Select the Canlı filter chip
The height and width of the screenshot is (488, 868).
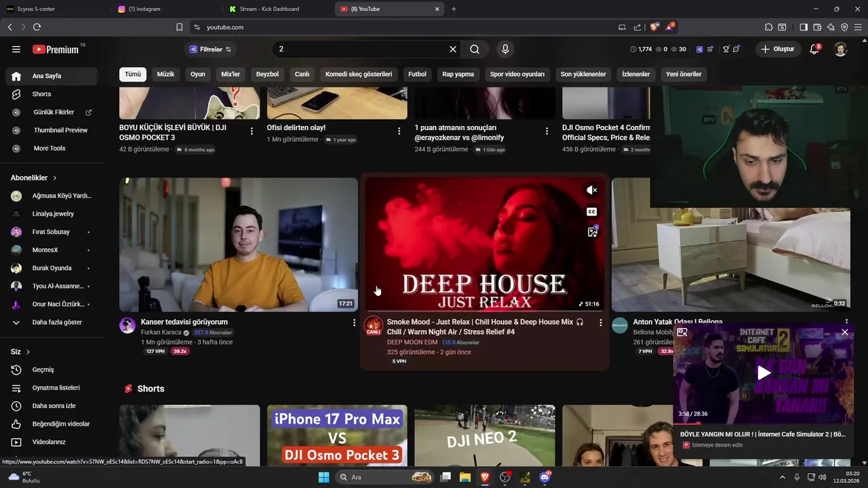[x=302, y=74]
